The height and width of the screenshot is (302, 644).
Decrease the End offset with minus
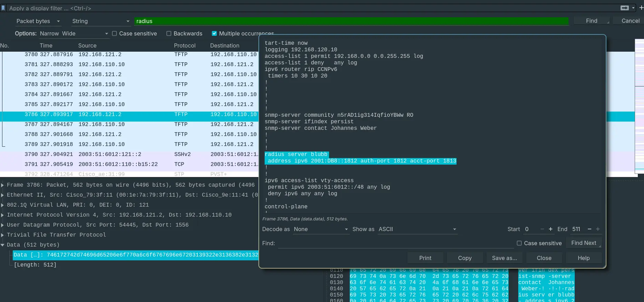[590, 229]
